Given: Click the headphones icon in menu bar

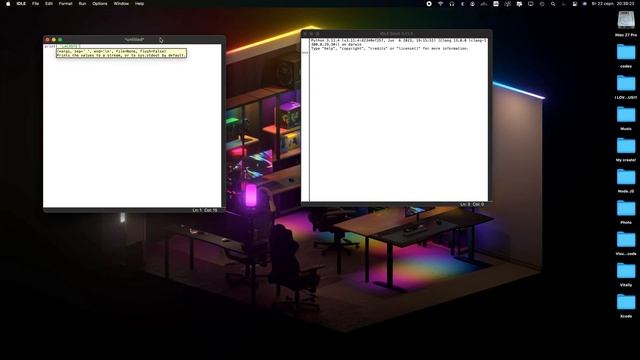Looking at the screenshot, I should 451,4.
